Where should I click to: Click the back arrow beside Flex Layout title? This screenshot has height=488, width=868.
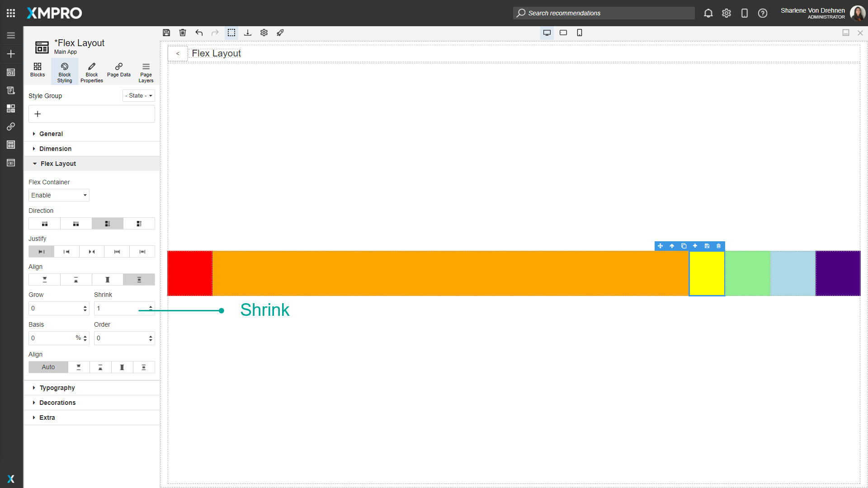click(178, 53)
